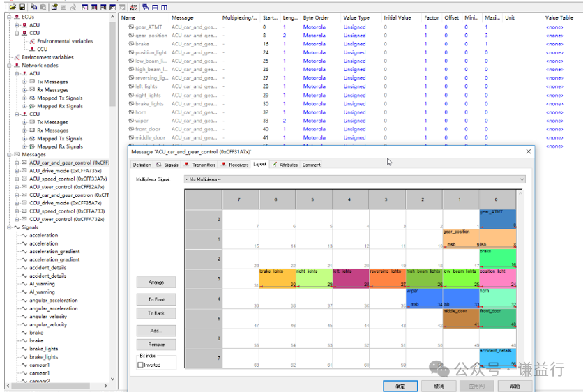The height and width of the screenshot is (392, 583).
Task: Collapse the Network nodes tree node
Action: [x=9, y=66]
